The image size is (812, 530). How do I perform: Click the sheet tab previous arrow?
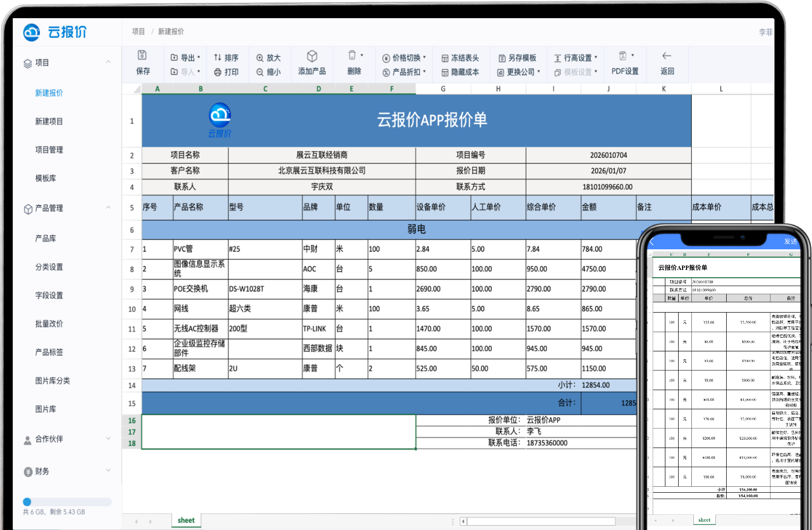coord(136,521)
